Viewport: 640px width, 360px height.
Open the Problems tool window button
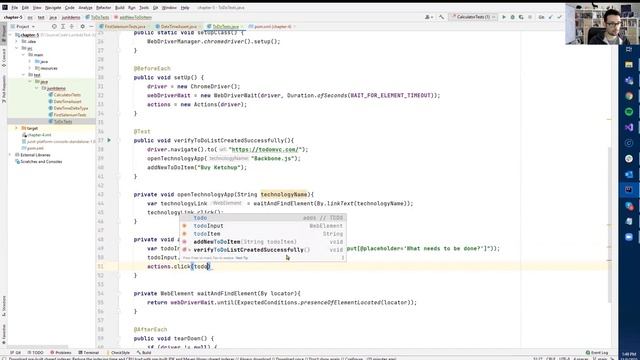tap(60, 353)
